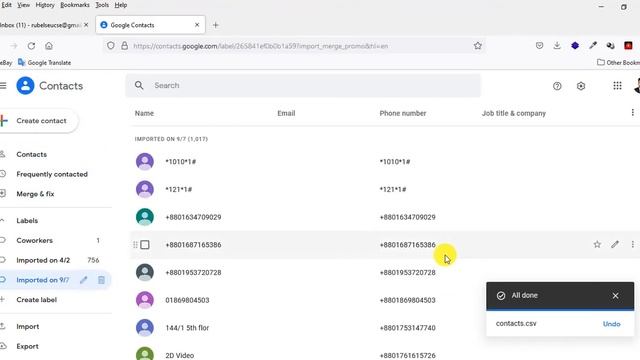Click avatar of +8801634709029 contact

(x=144, y=217)
